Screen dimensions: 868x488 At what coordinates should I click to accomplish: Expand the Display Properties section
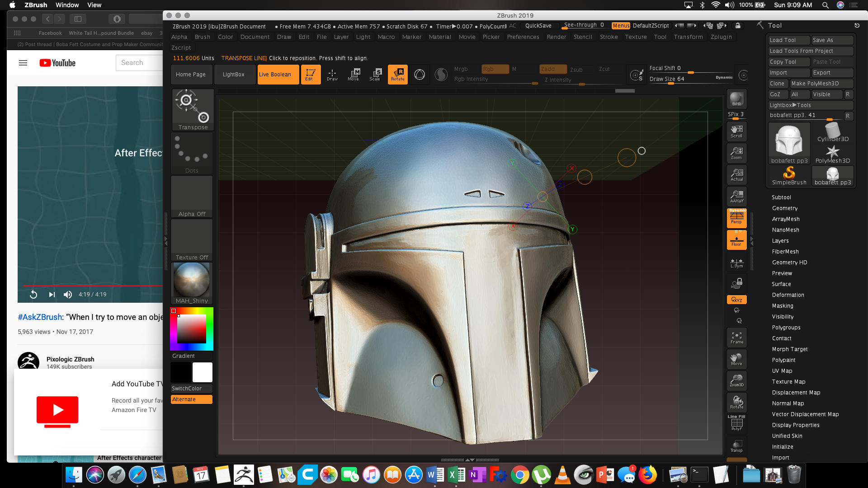click(796, 425)
